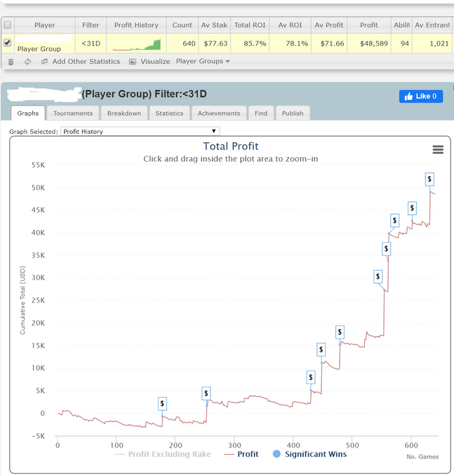Click the topmost $ win marker near 50K
The image size is (454, 476).
click(x=429, y=179)
